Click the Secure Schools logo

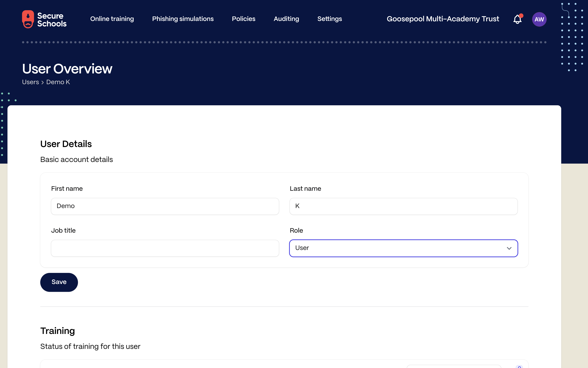pos(44,19)
